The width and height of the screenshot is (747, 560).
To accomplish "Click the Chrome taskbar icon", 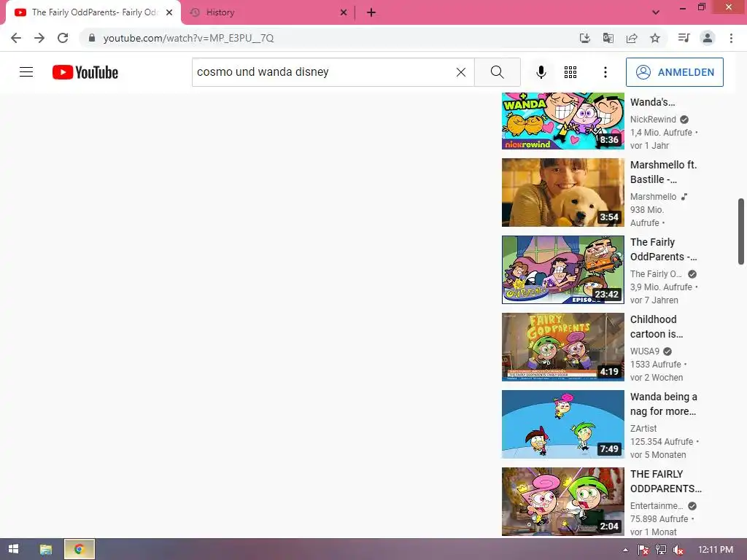I will 80,549.
